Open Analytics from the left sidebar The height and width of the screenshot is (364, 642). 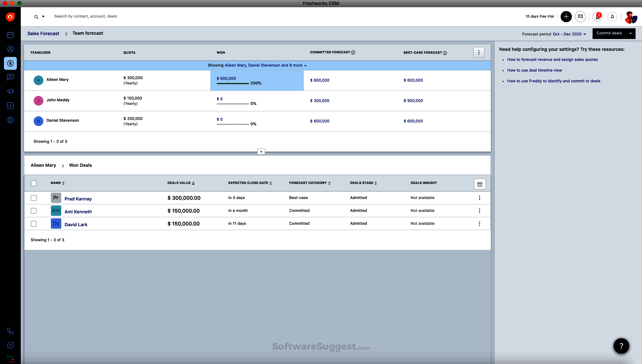click(10, 106)
